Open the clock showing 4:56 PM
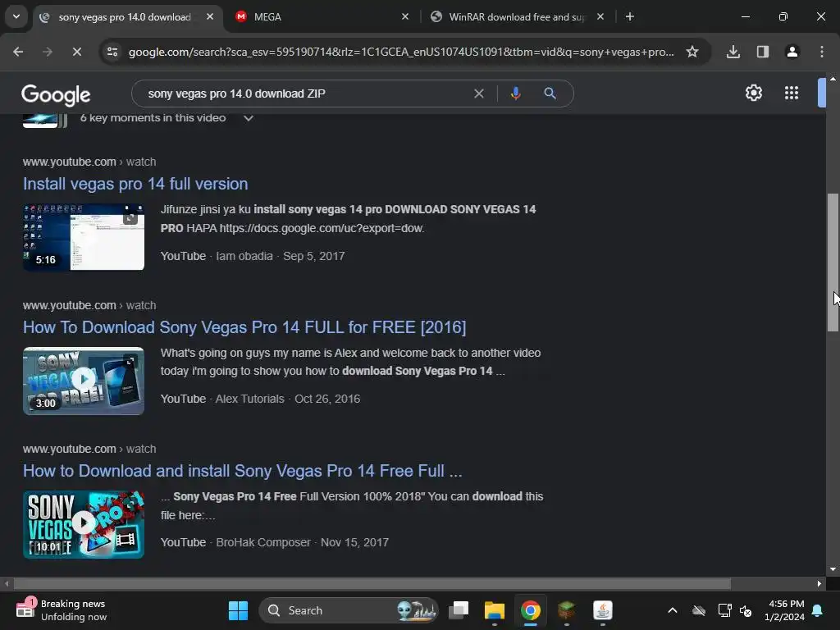 (785, 610)
